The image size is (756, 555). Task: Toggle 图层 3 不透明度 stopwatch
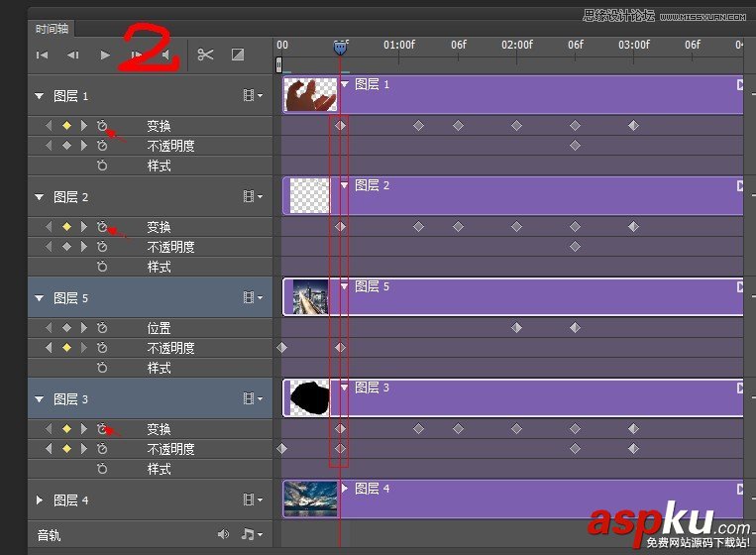coord(102,448)
